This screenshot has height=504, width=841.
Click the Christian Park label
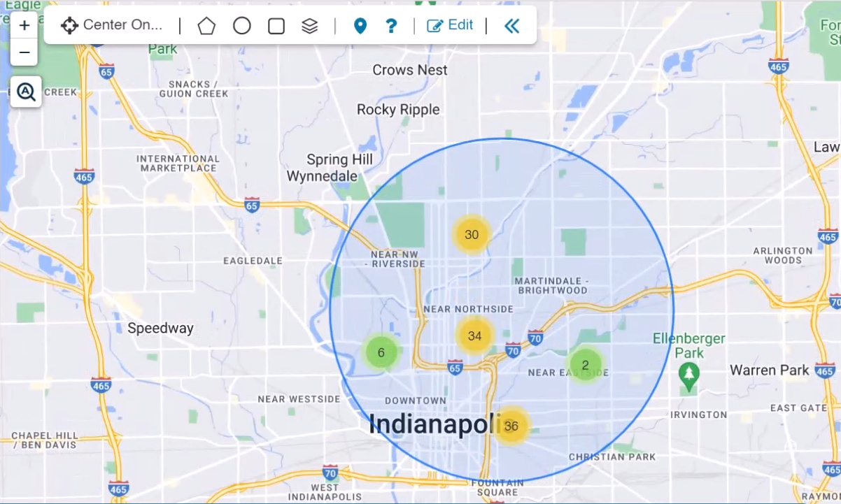(612, 457)
